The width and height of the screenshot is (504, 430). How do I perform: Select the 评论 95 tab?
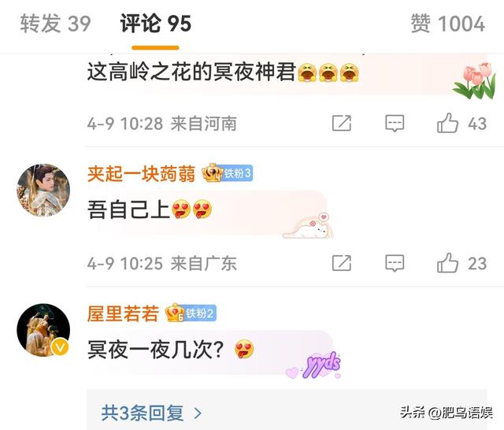[156, 24]
